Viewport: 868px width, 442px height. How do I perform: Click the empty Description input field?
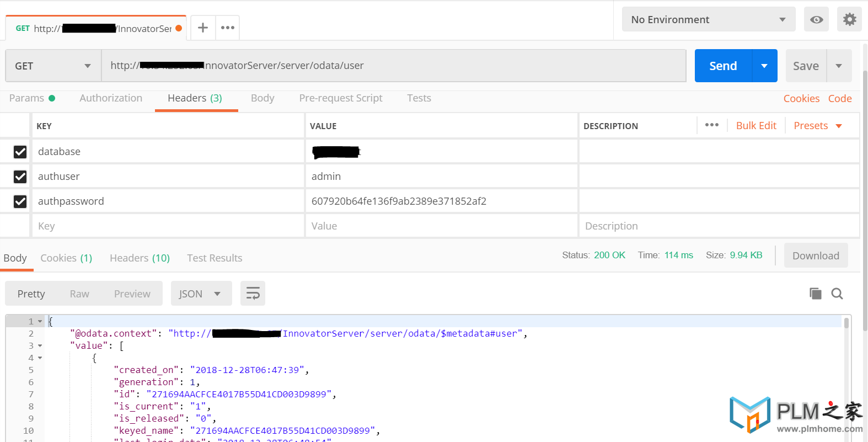(x=719, y=226)
